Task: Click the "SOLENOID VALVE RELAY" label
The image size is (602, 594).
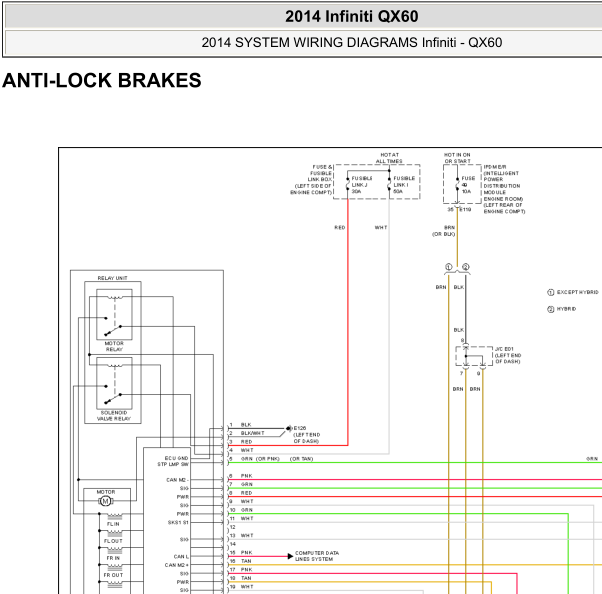Action: click(x=114, y=415)
